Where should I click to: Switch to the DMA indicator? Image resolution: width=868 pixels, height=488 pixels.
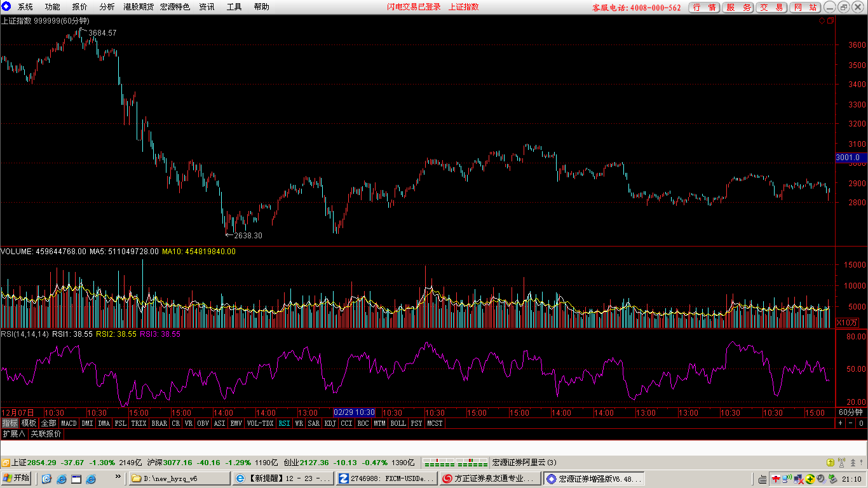coord(104,423)
